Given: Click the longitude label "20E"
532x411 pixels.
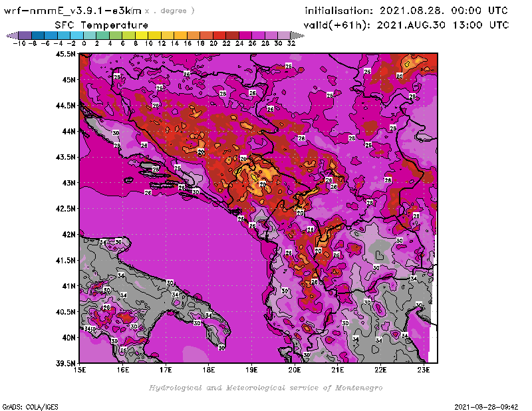Looking at the screenshot, I should [295, 370].
